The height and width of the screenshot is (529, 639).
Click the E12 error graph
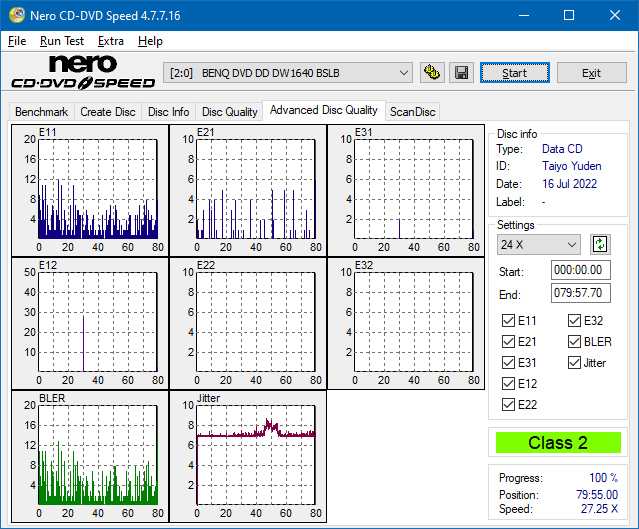point(90,324)
